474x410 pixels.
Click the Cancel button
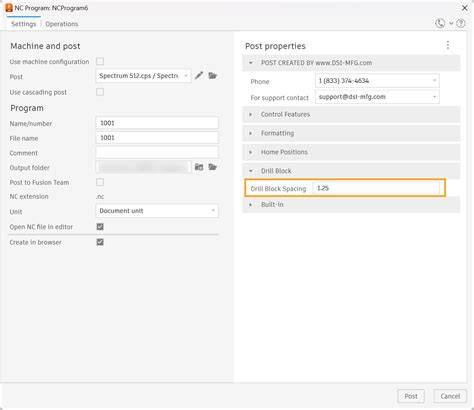pyautogui.click(x=450, y=396)
